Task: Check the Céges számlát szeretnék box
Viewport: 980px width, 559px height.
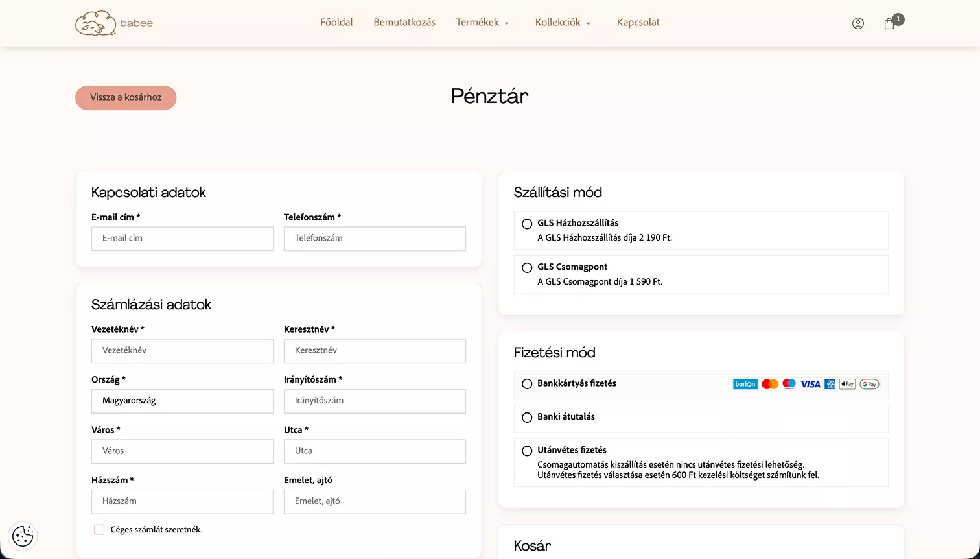Action: coord(99,530)
